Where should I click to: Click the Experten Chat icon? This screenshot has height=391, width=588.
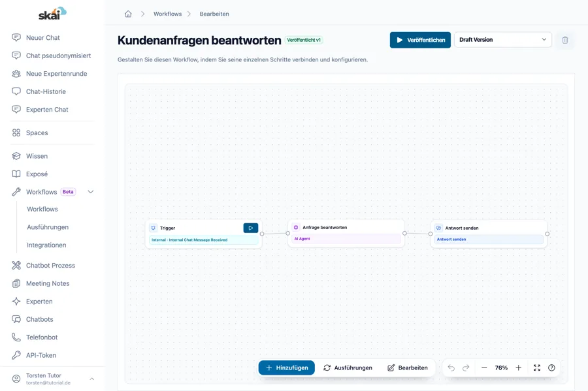pyautogui.click(x=16, y=110)
